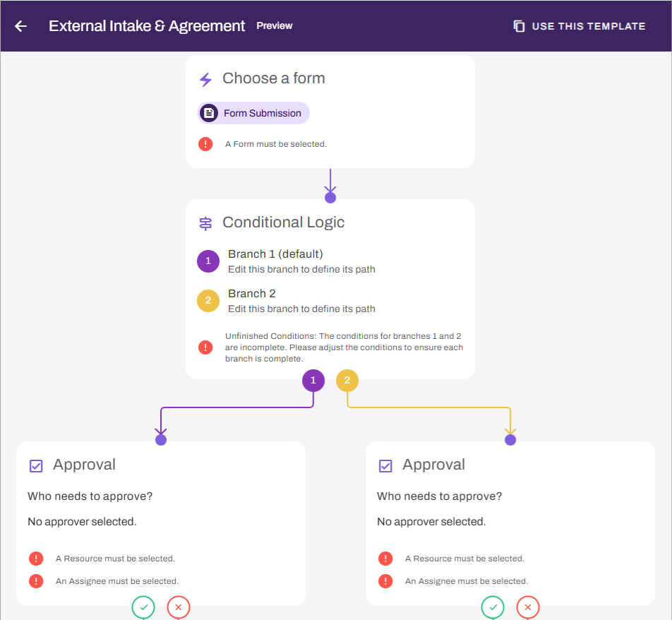Image resolution: width=672 pixels, height=620 pixels.
Task: Click 'Who needs to approve?' in left Approval
Action: [x=90, y=496]
